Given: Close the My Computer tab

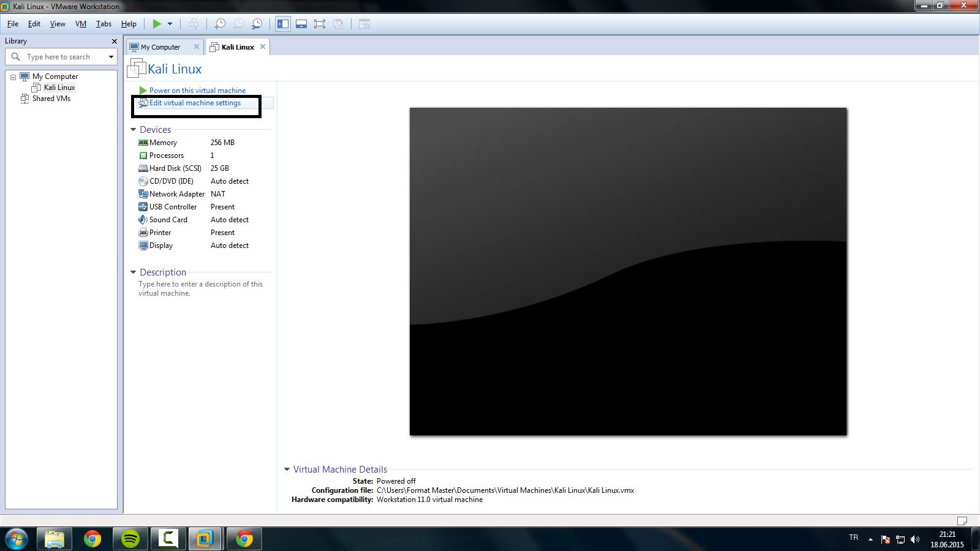Looking at the screenshot, I should 197,47.
